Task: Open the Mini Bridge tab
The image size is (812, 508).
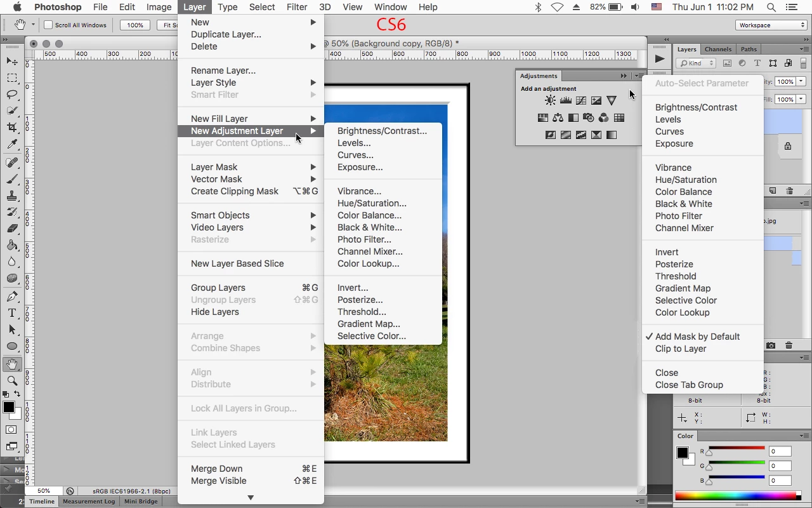Action: coord(141,501)
